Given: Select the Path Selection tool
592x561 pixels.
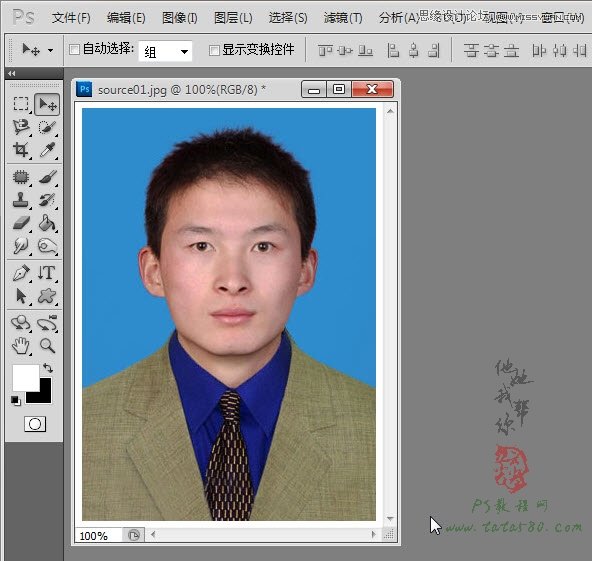Looking at the screenshot, I should tap(21, 296).
